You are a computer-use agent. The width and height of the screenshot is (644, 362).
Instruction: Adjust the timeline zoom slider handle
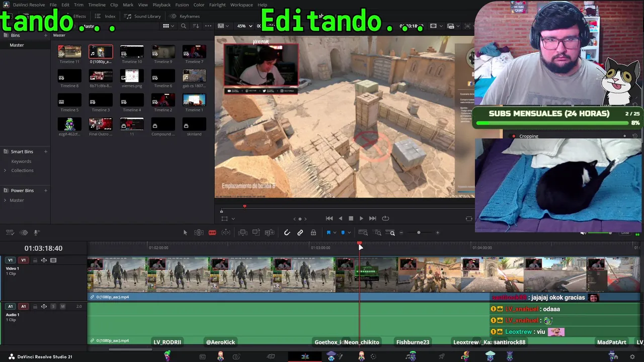point(419,233)
